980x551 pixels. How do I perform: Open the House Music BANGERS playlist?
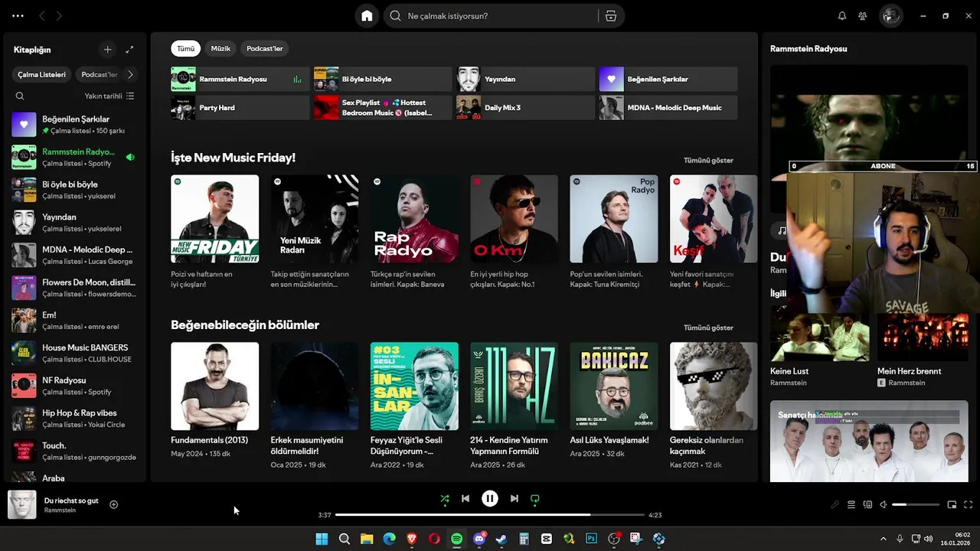[74, 353]
